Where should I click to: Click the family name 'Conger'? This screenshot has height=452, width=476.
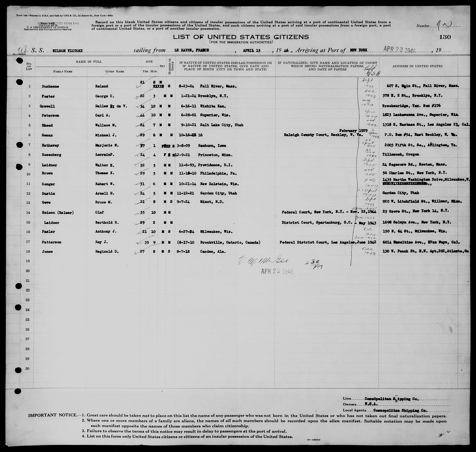[48, 184]
